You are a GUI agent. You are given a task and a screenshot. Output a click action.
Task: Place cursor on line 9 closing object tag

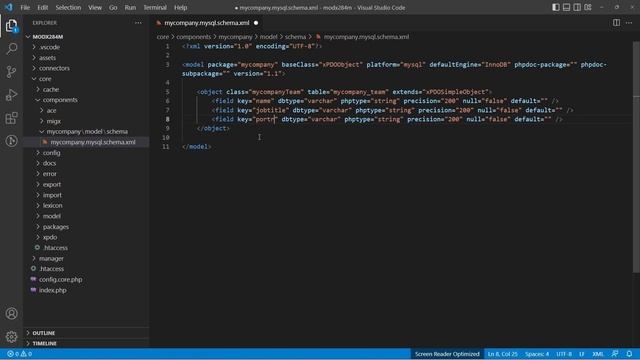[213, 129]
